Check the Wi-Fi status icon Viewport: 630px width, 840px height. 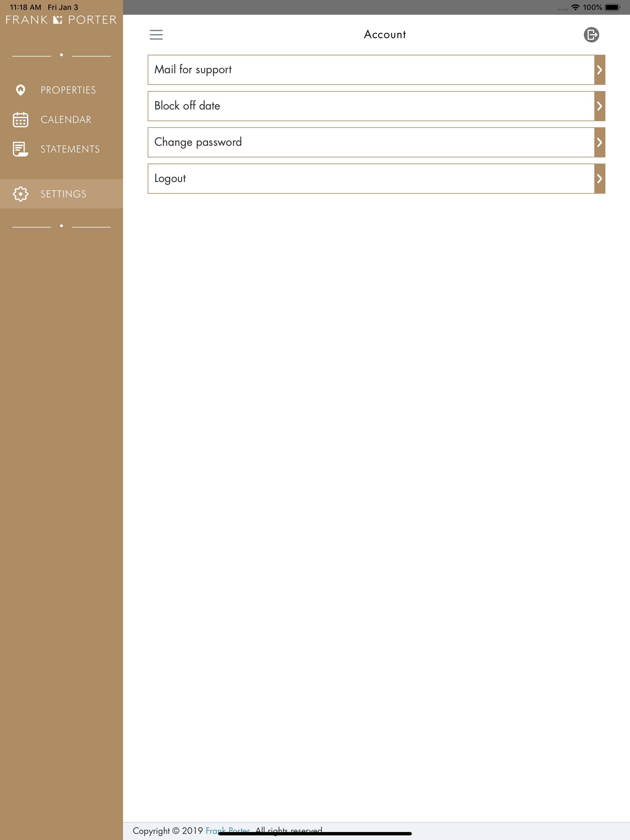[x=575, y=7]
